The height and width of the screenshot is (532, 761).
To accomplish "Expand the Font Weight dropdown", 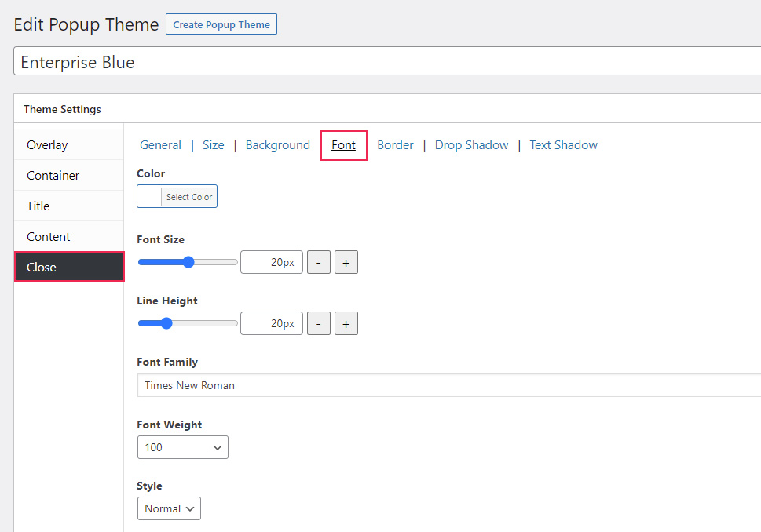I will [182, 447].
